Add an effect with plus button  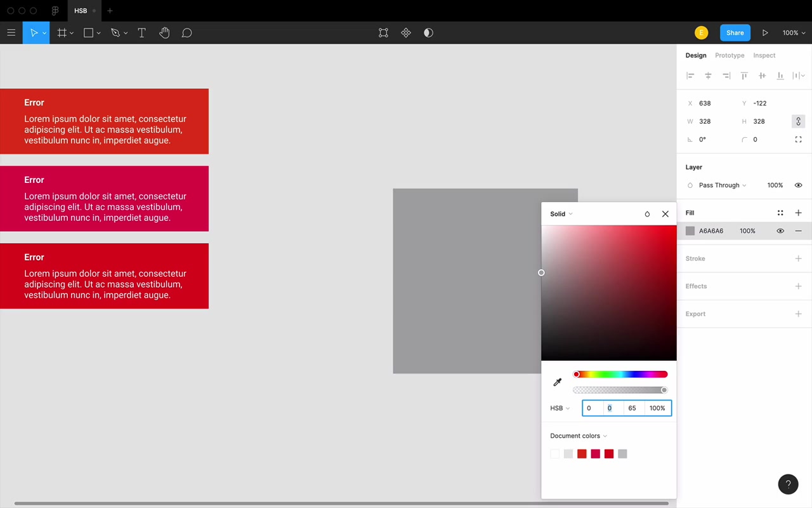798,286
